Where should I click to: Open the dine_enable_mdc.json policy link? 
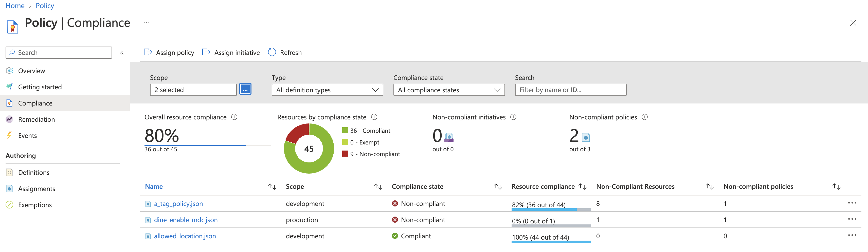(x=186, y=220)
